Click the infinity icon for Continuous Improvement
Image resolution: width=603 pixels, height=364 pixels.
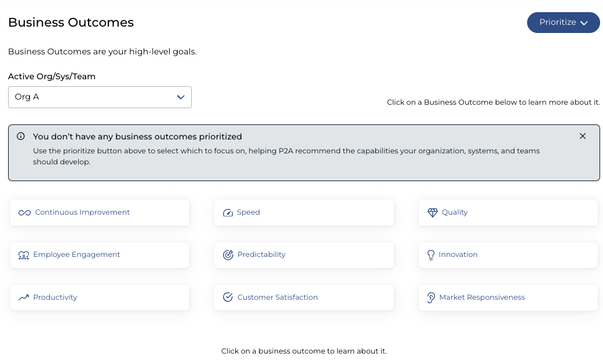[x=24, y=213]
